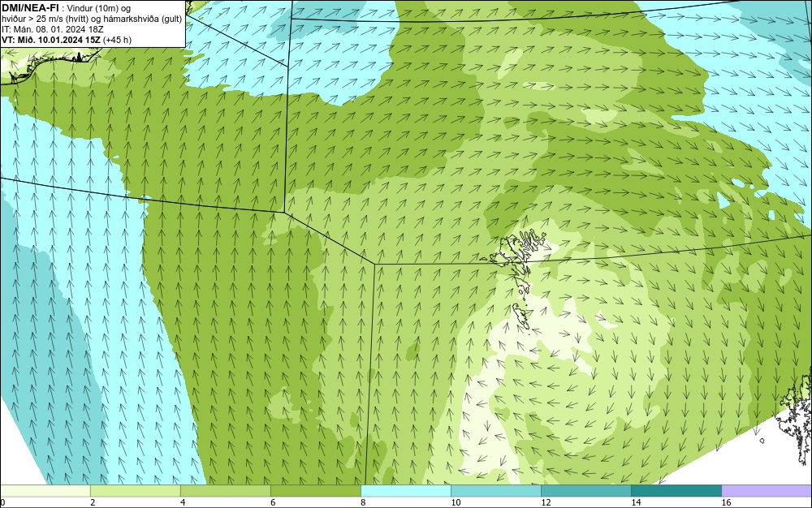Select the 4–6 m/s green legend swatch
The image size is (812, 508).
pos(225,491)
